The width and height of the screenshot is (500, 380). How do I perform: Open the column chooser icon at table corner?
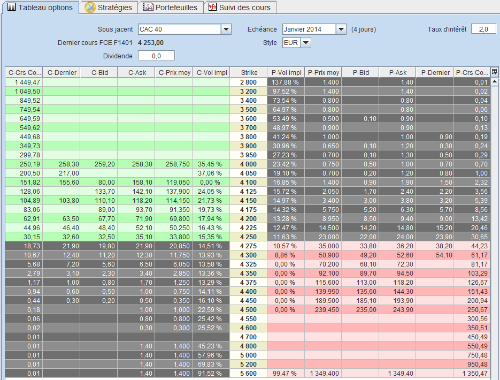pyautogui.click(x=494, y=72)
